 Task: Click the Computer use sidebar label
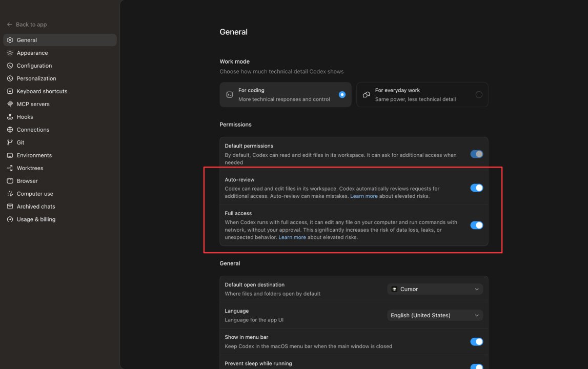[35, 194]
